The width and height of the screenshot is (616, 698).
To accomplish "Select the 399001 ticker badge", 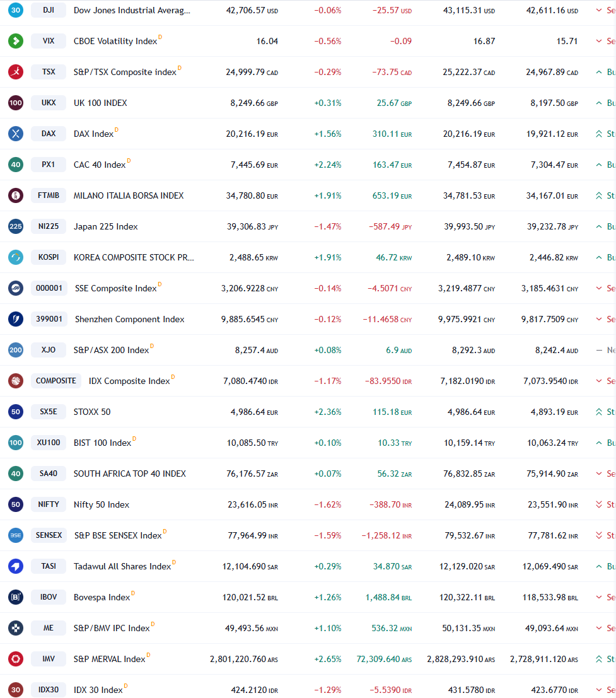I will click(x=49, y=319).
